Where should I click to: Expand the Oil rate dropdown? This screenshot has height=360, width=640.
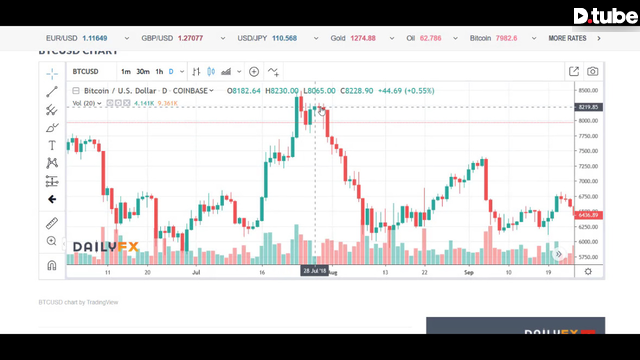click(456, 38)
